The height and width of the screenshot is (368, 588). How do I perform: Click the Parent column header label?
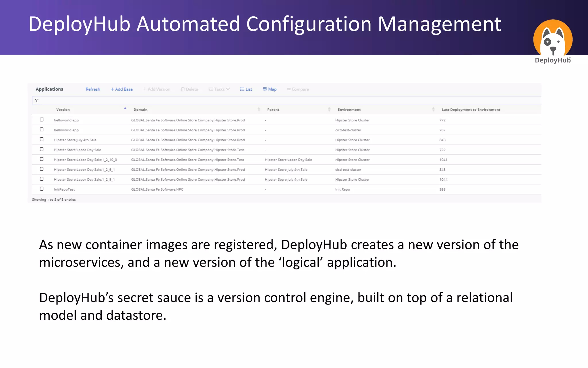(273, 110)
